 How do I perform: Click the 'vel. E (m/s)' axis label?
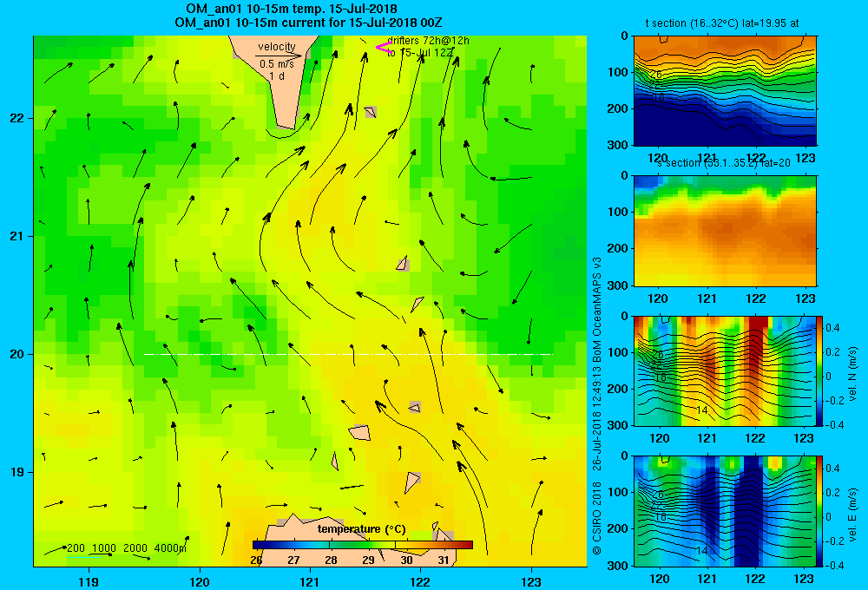pyautogui.click(x=852, y=515)
